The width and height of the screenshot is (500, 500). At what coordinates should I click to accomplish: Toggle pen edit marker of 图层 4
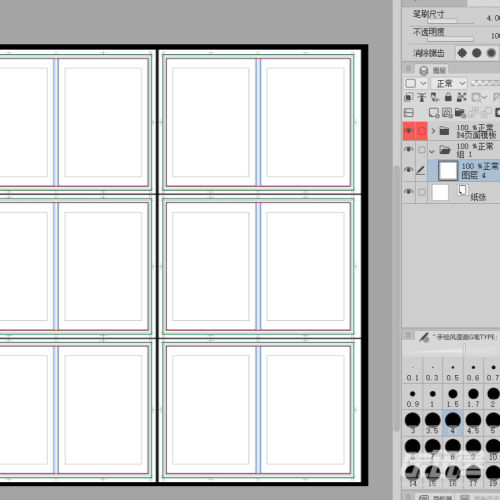click(x=421, y=170)
